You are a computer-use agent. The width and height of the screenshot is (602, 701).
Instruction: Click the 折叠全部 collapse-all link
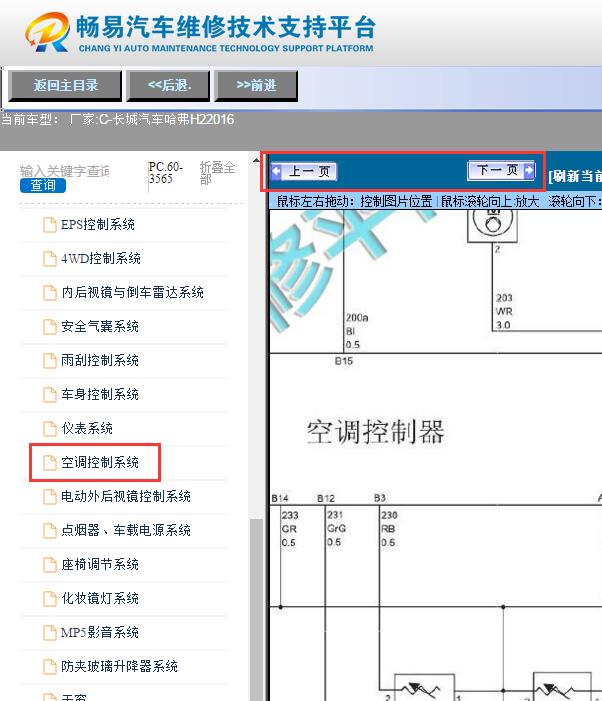pyautogui.click(x=217, y=173)
